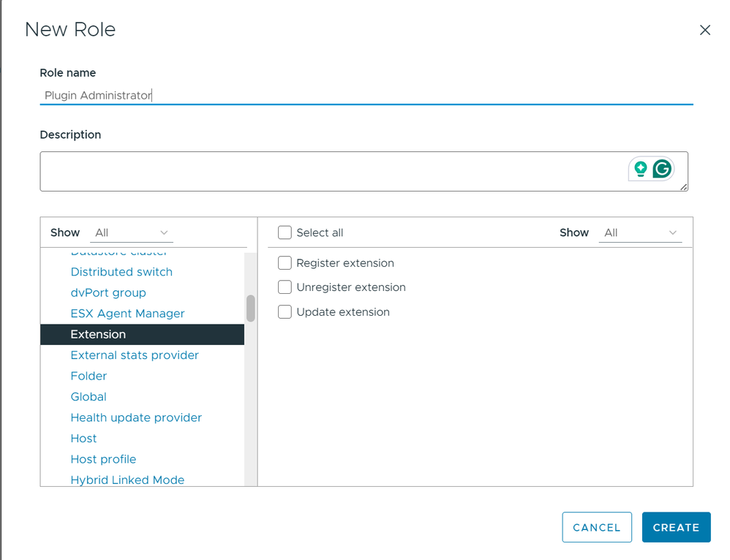Open ESX Agent Manager privileges
Image resolution: width=730 pixels, height=560 pixels.
[127, 314]
